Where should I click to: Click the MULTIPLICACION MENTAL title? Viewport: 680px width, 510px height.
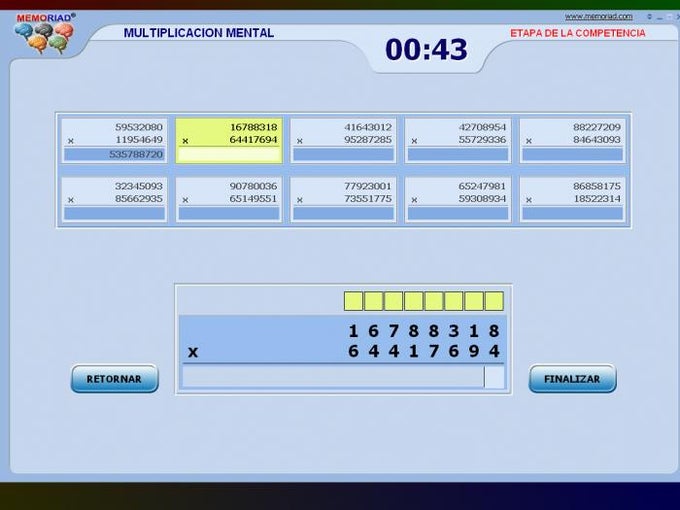[x=199, y=33]
